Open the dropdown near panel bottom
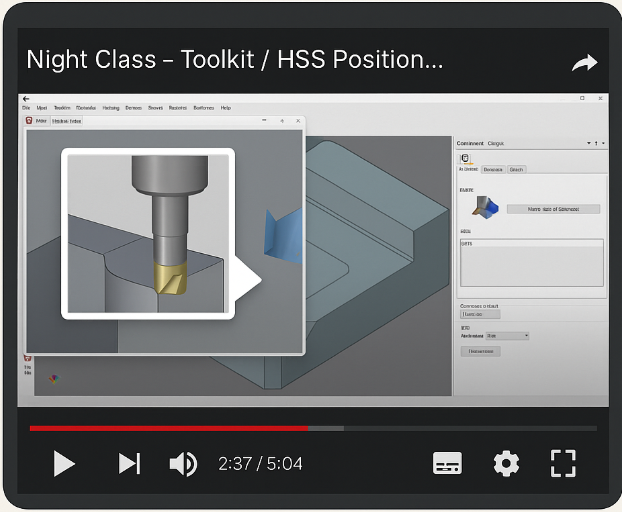Image resolution: width=622 pixels, height=512 pixels. coord(507,336)
